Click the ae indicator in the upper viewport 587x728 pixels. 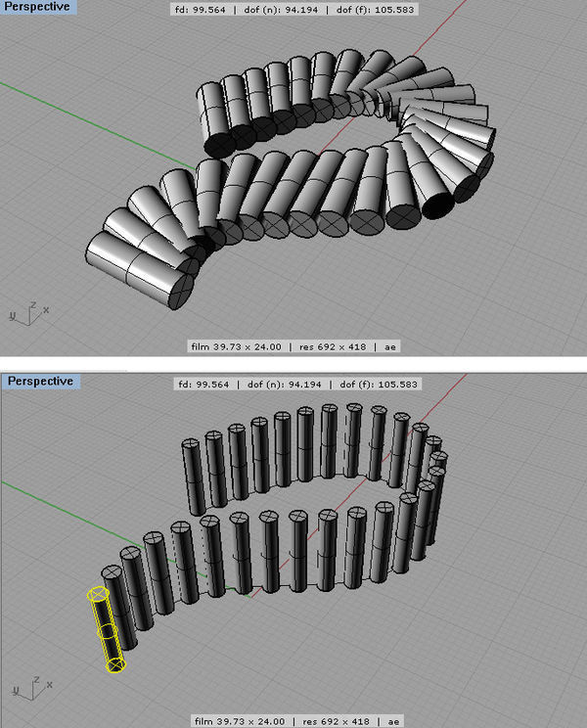pyautogui.click(x=391, y=345)
